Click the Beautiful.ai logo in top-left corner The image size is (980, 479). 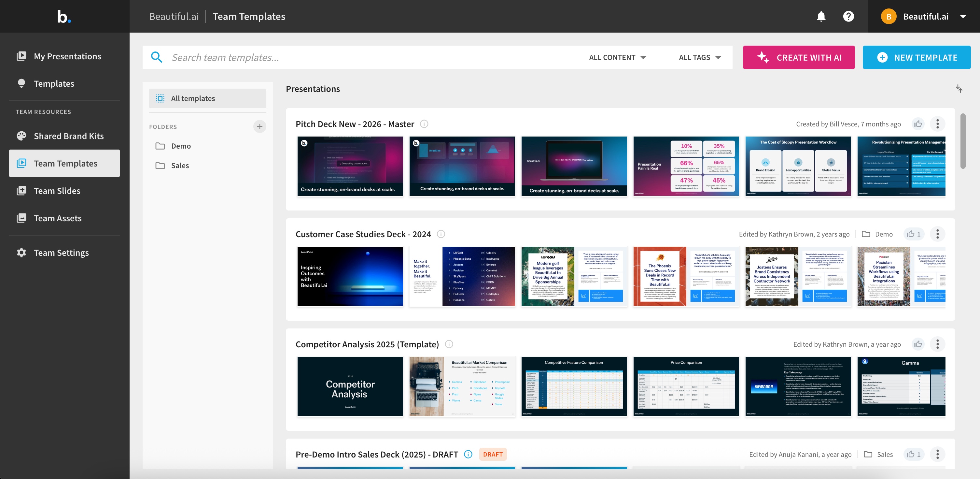coord(64,16)
